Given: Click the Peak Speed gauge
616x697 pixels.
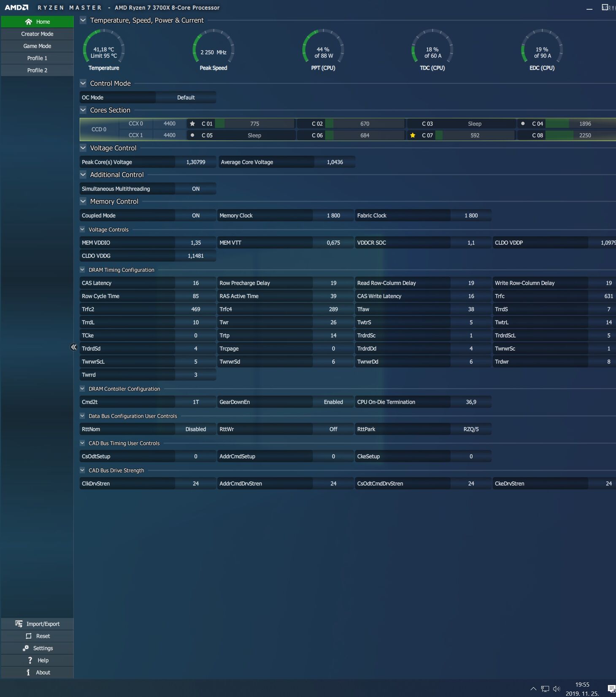Looking at the screenshot, I should click(213, 50).
